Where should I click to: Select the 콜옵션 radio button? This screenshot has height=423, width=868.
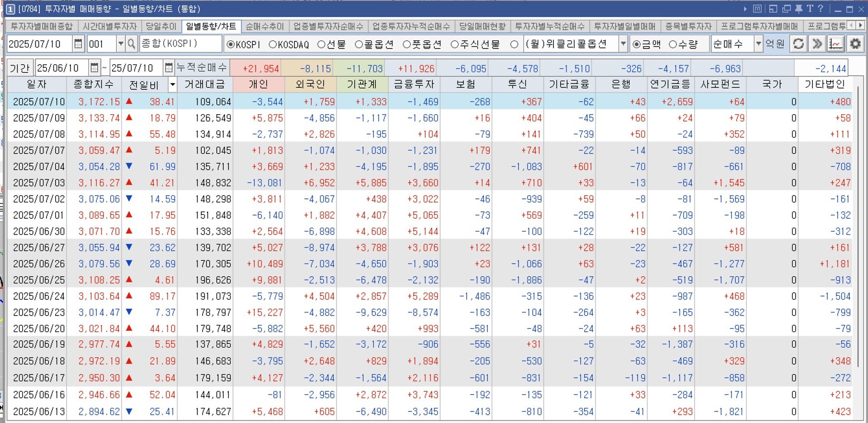(359, 44)
